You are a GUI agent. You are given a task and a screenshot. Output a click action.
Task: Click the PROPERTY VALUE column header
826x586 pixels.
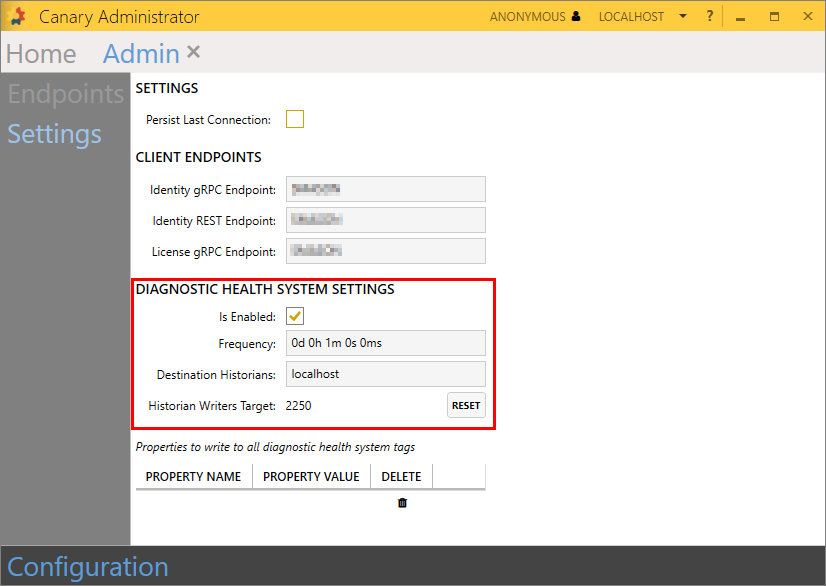click(311, 476)
